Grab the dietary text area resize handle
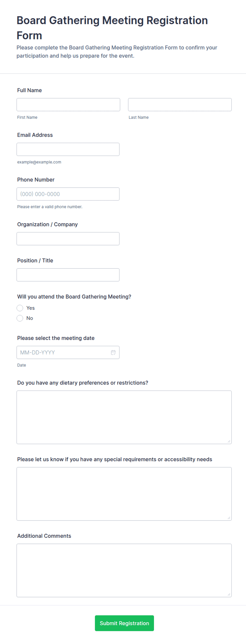Screen dimensions: 246x644 click(x=229, y=441)
